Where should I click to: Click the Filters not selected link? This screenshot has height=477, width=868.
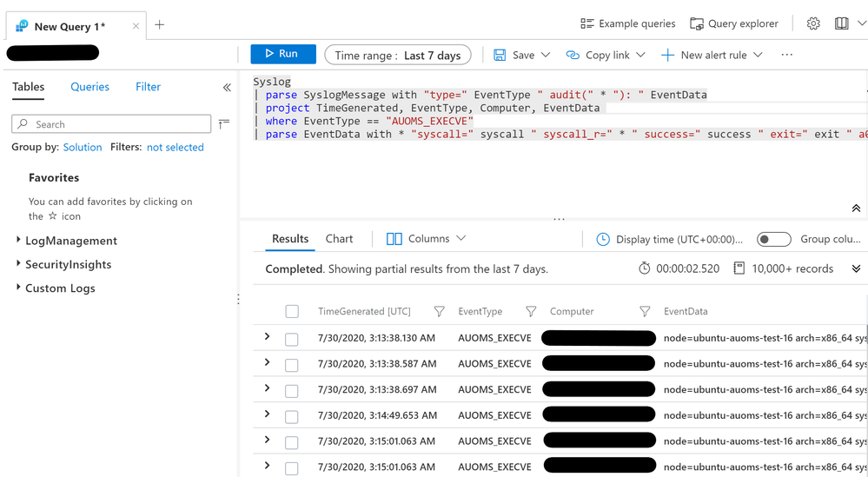pyautogui.click(x=175, y=147)
